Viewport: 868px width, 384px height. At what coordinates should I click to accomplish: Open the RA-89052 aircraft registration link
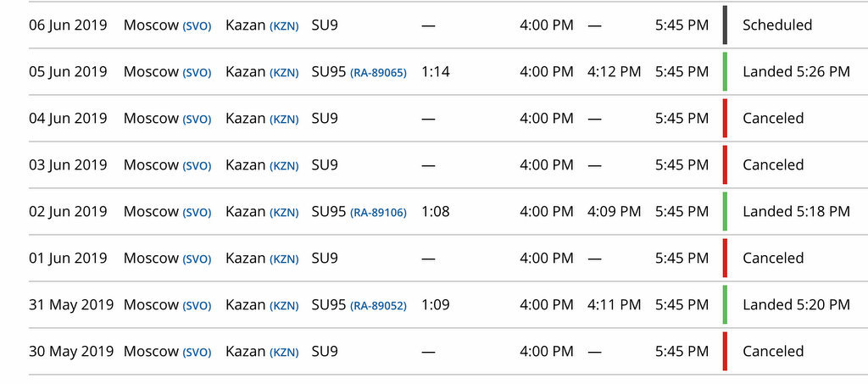(x=378, y=306)
